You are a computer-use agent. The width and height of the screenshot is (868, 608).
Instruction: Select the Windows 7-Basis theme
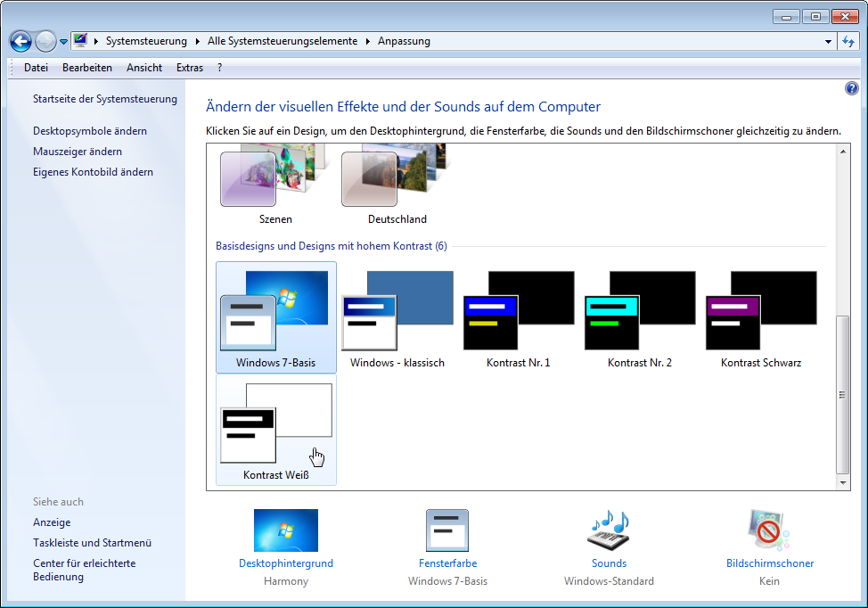pos(275,317)
